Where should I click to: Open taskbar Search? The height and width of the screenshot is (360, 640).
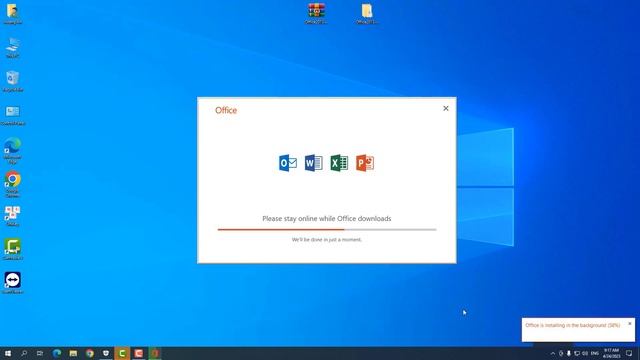point(24,353)
